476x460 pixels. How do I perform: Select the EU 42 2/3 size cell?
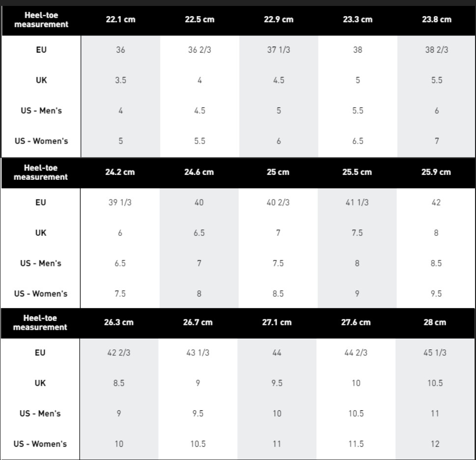click(x=119, y=353)
